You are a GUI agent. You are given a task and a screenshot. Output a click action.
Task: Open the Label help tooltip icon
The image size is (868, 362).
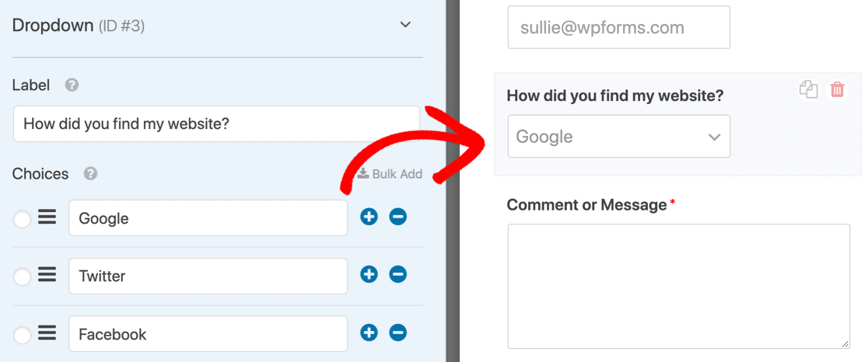(x=72, y=85)
